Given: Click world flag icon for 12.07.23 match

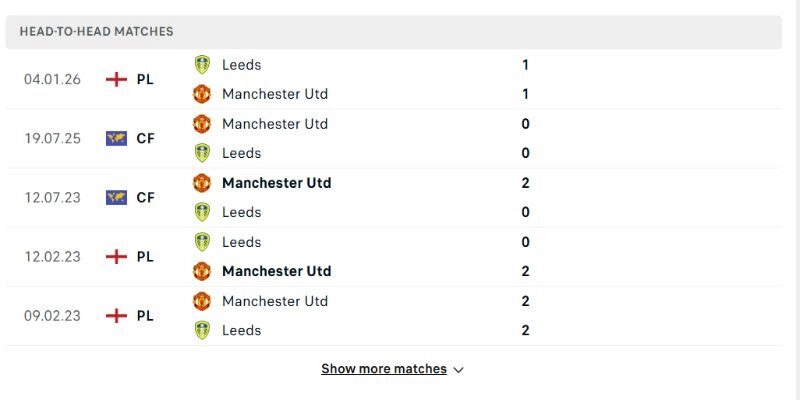Looking at the screenshot, I should (x=116, y=197).
